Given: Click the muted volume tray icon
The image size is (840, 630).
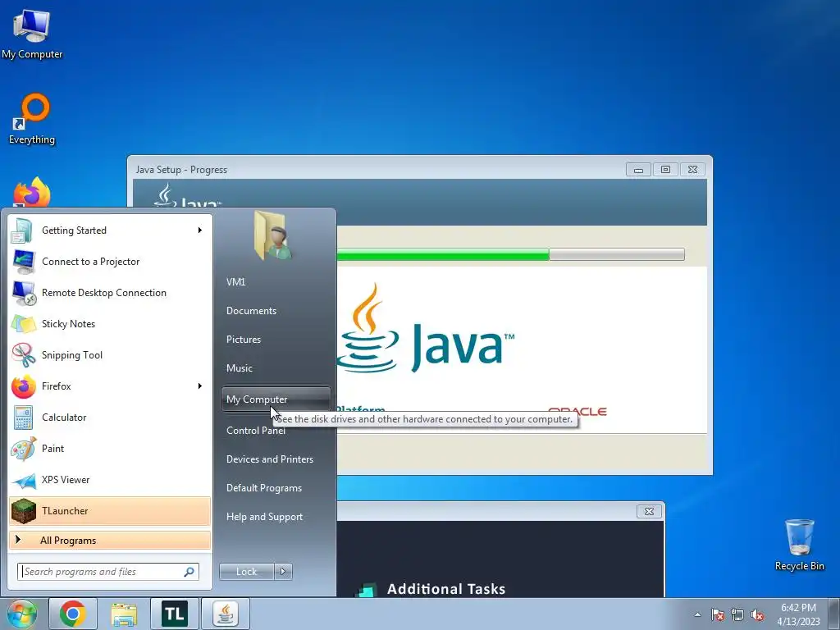Looking at the screenshot, I should [757, 614].
